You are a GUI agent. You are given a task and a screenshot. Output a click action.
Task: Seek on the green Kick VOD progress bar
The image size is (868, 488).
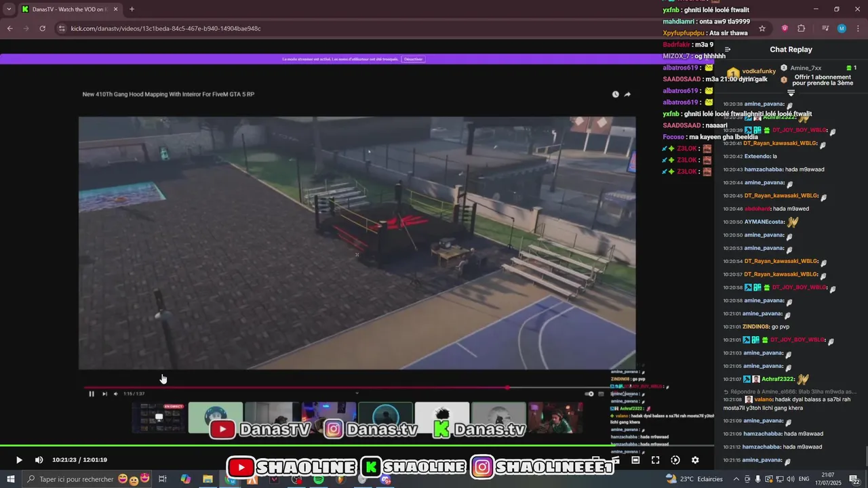tap(357, 446)
